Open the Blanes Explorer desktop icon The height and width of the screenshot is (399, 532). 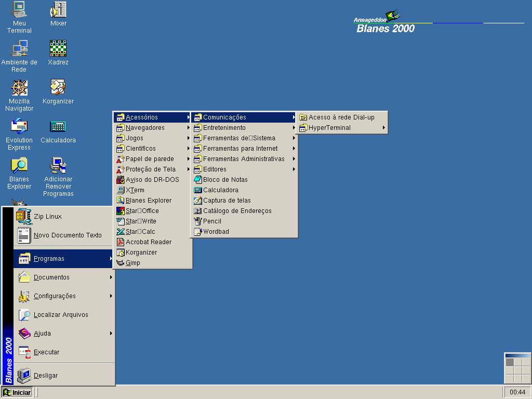19,173
